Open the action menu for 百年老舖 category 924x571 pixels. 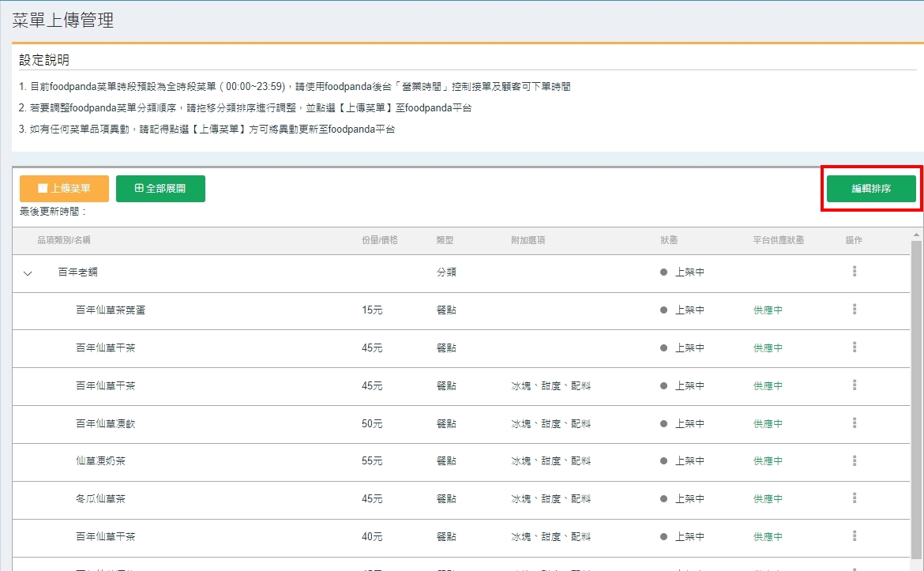click(855, 272)
